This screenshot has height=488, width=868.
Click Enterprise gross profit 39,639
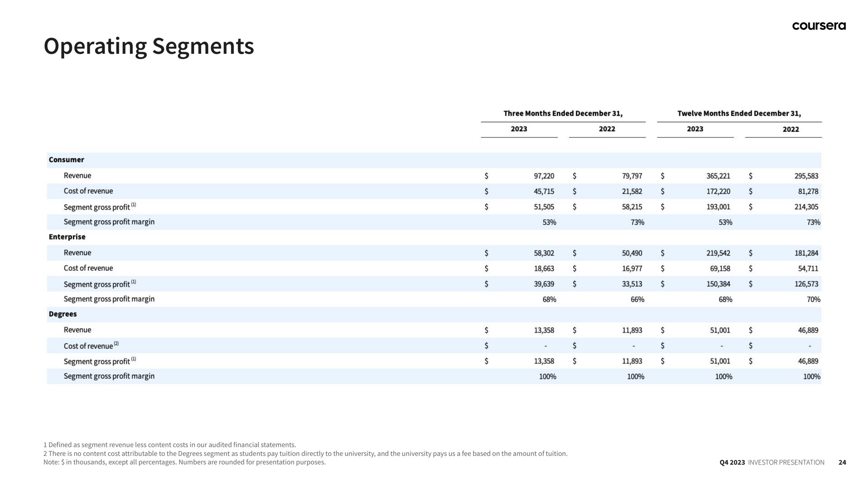tap(544, 284)
